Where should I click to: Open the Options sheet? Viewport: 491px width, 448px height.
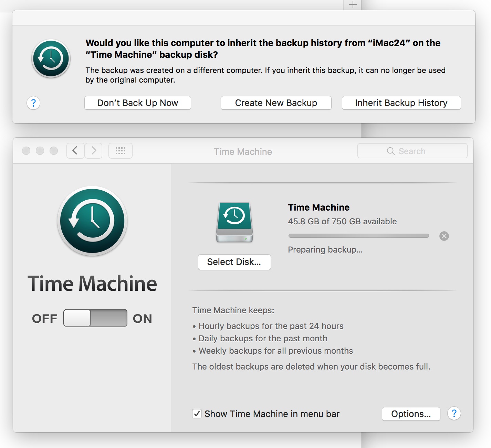pyautogui.click(x=411, y=414)
